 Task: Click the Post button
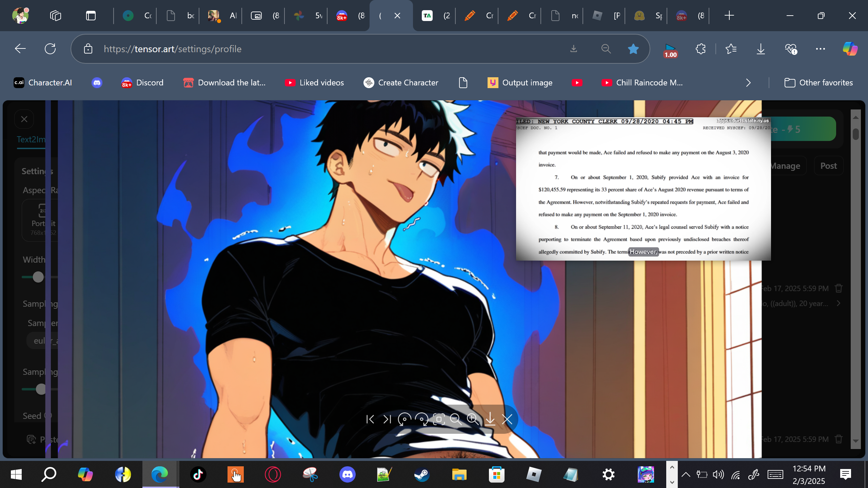[x=828, y=166]
